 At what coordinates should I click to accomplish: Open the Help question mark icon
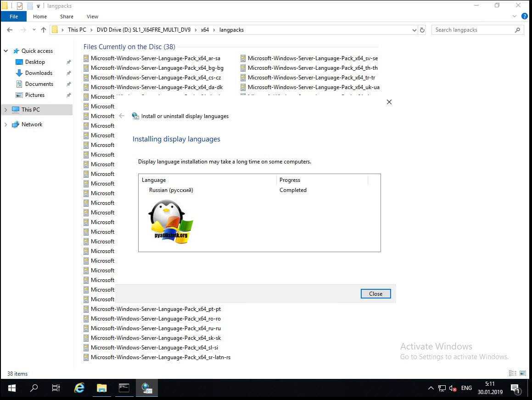tap(525, 16)
